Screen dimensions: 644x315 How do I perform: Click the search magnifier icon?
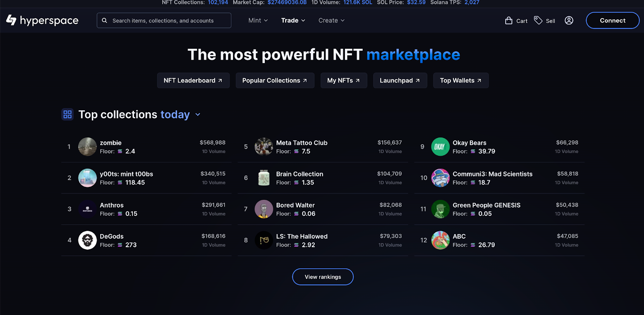tap(105, 21)
